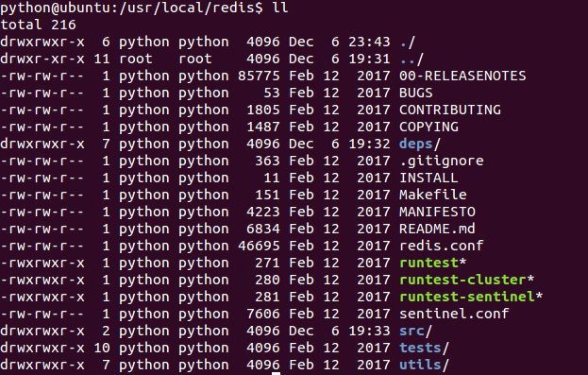Click the file size 85775
The height and width of the screenshot is (375, 588).
click(x=259, y=76)
